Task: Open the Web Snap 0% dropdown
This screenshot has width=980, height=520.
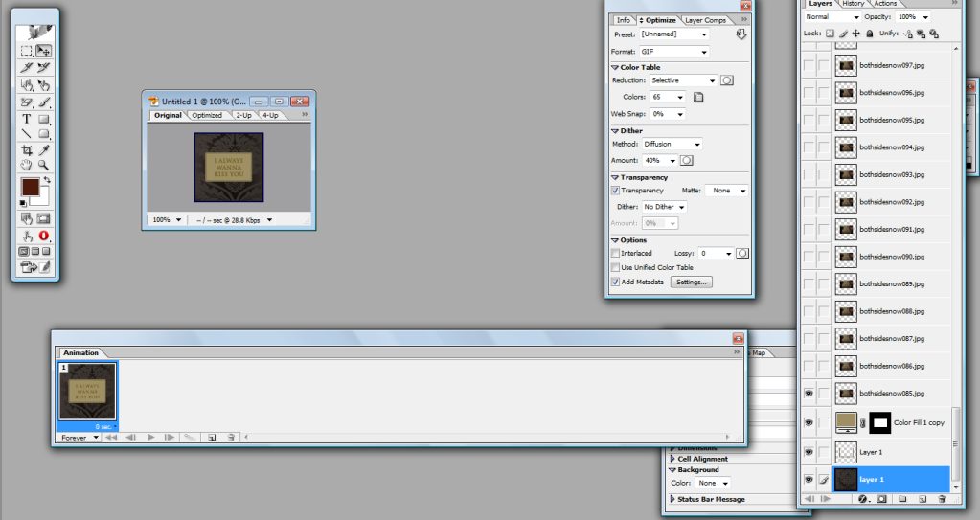Action: click(x=668, y=114)
